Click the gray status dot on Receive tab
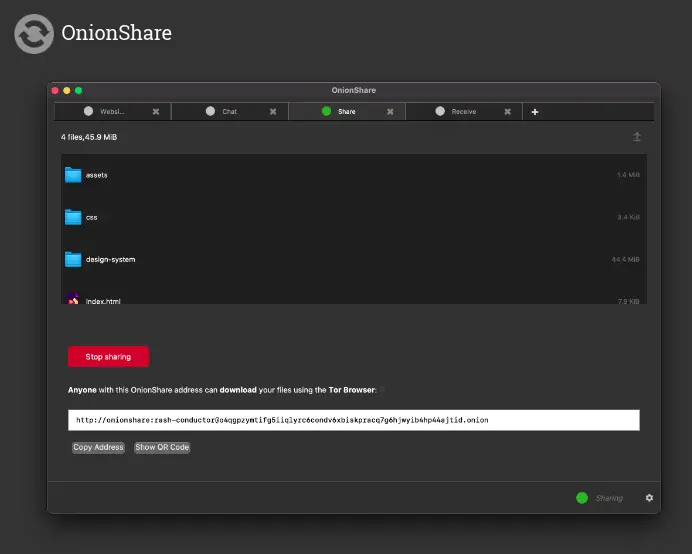This screenshot has width=692, height=554. tap(440, 111)
